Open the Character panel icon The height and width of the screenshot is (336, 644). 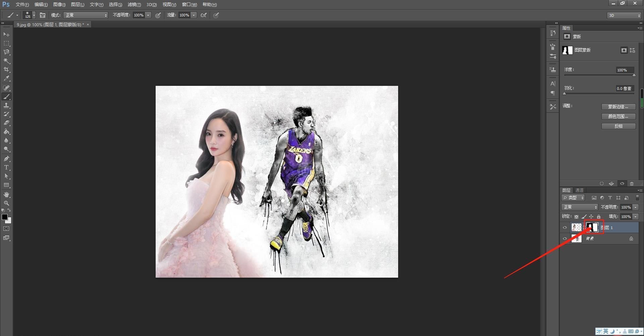[553, 83]
